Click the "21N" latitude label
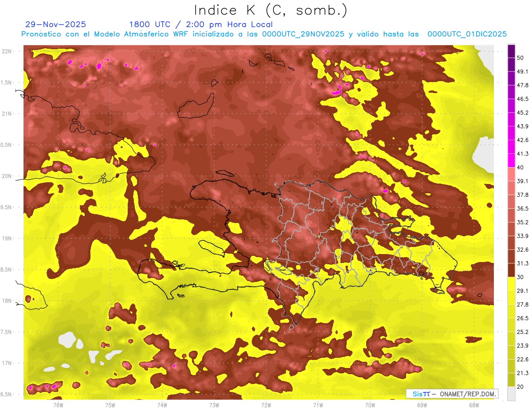 pyautogui.click(x=8, y=114)
